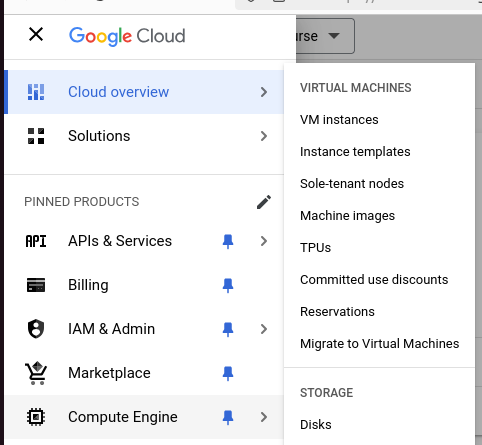Unpin Marketplace from pinned products
Viewport: 482px width, 445px height.
228,373
